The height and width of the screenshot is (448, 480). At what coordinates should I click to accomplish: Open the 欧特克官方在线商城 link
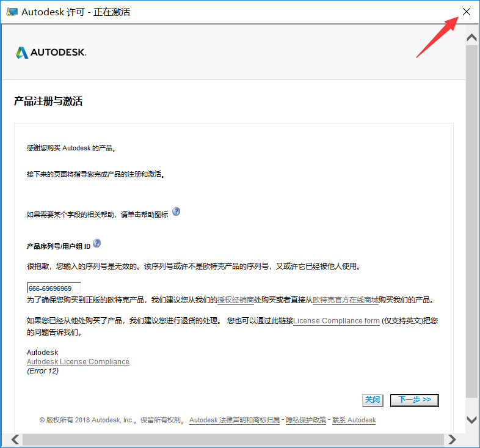[345, 300]
